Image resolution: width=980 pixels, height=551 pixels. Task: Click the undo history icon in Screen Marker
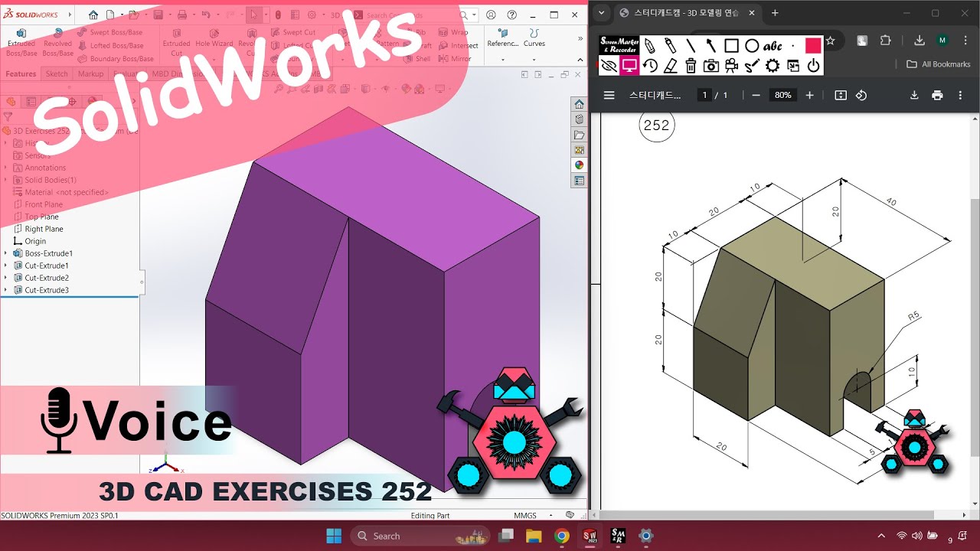click(650, 66)
